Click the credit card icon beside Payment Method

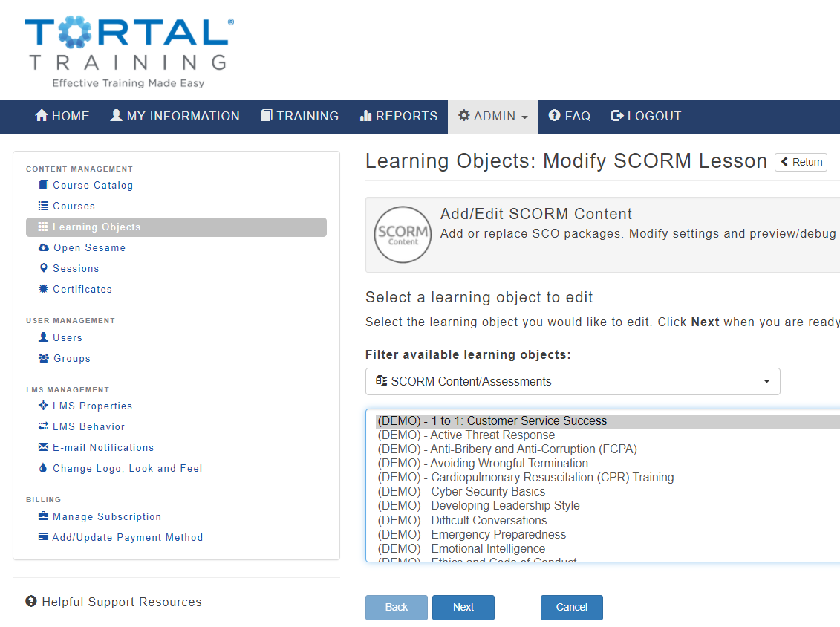[43, 536]
